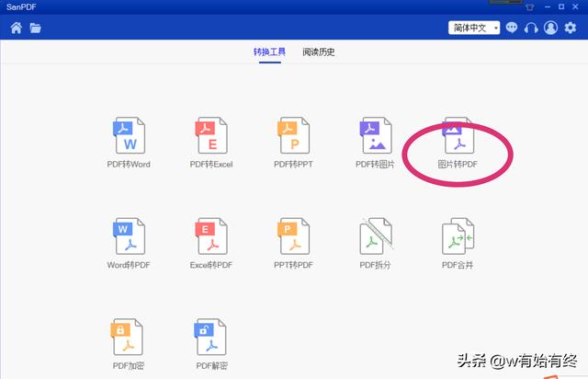588x379 pixels.
Task: Close the SanPDF window
Action: [575, 6]
